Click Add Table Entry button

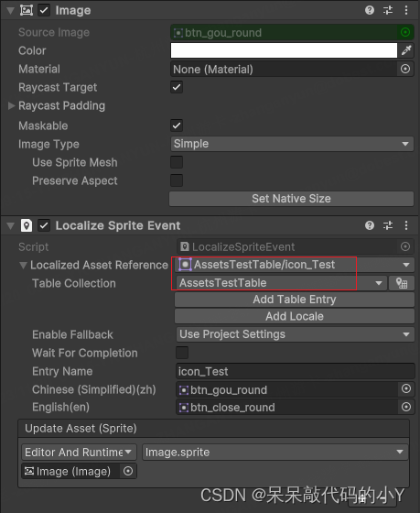pos(295,300)
